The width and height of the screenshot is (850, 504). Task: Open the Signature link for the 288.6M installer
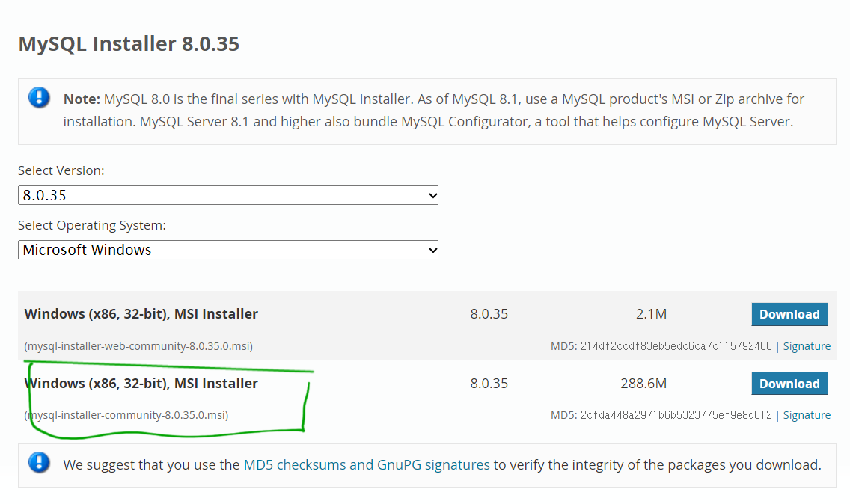coord(807,415)
